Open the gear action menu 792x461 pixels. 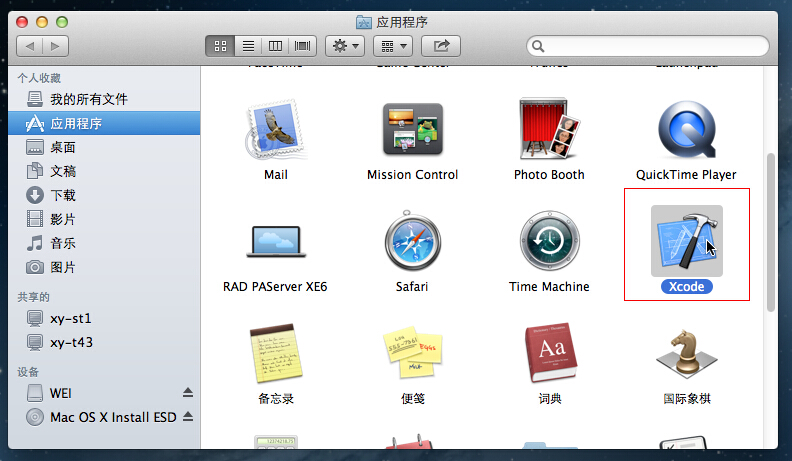pos(345,46)
